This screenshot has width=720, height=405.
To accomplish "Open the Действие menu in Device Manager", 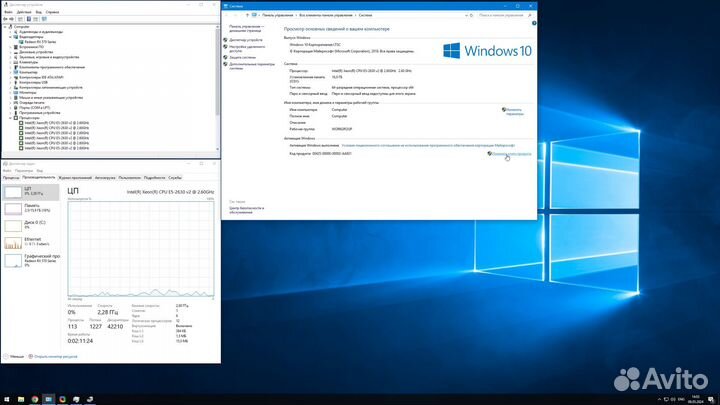I will point(24,12).
